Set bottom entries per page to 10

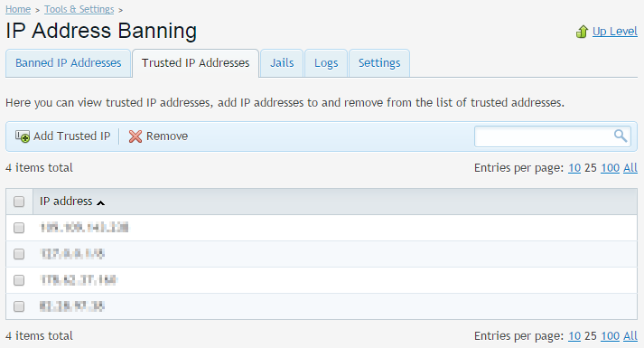pos(574,336)
